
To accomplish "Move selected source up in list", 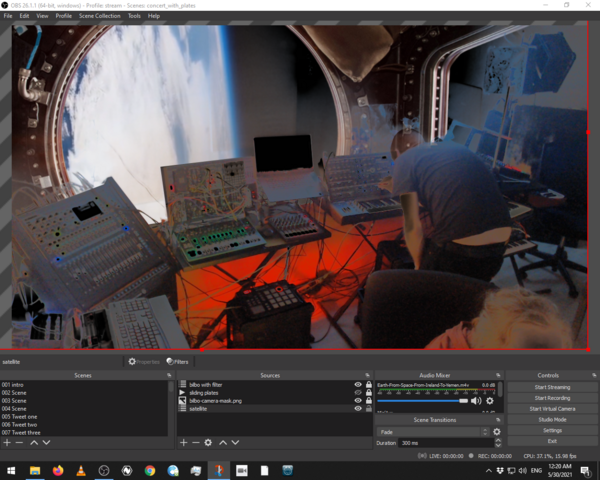I will pyautogui.click(x=222, y=442).
